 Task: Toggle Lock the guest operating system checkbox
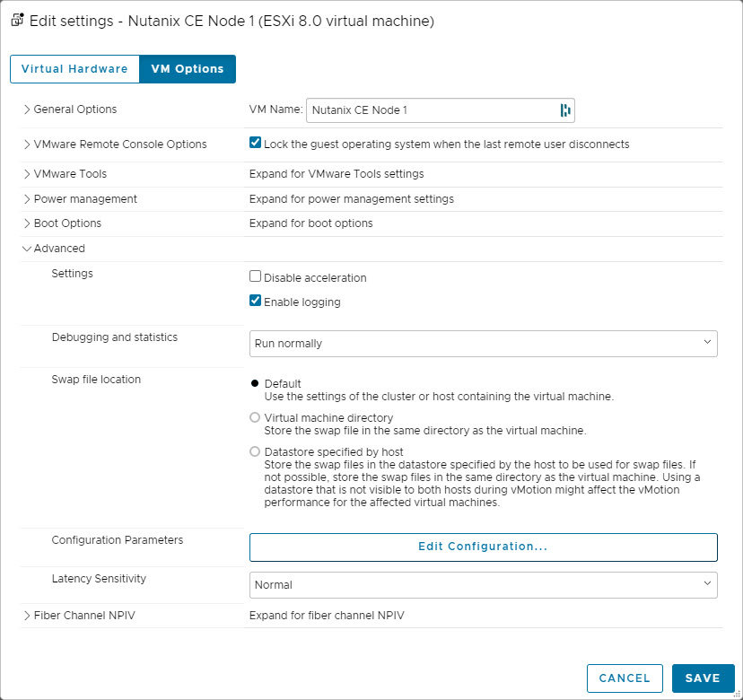pyautogui.click(x=255, y=143)
